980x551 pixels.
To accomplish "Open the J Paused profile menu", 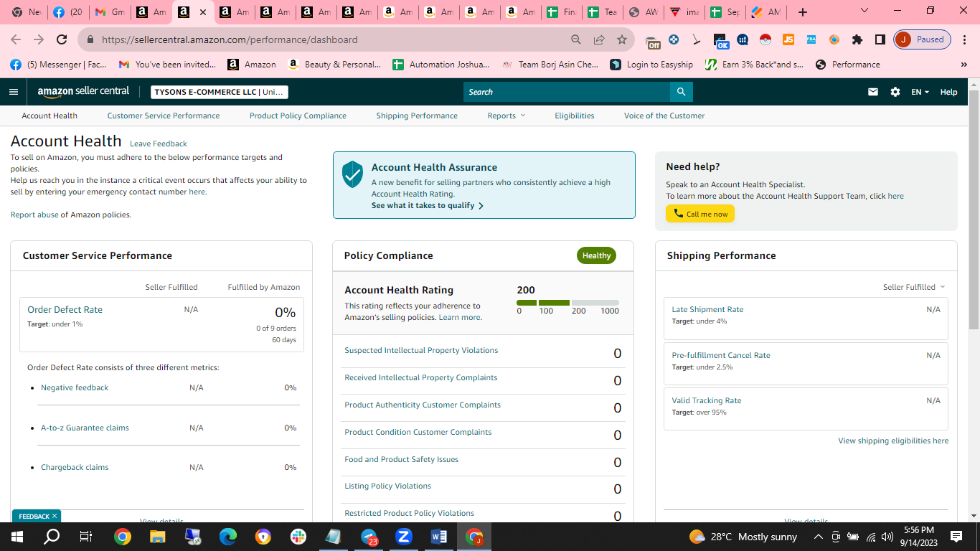I will pos(922,39).
